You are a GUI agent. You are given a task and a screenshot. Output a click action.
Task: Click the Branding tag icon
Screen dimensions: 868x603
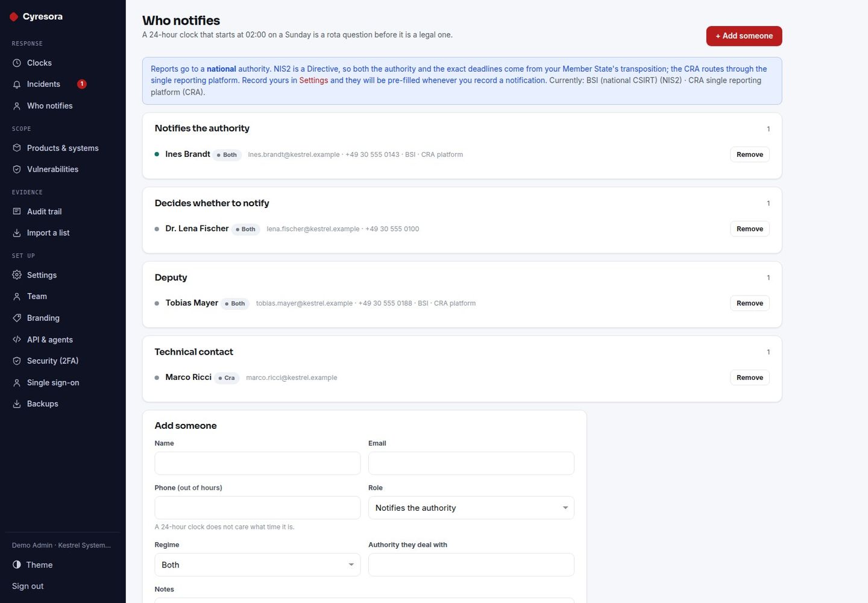(17, 318)
